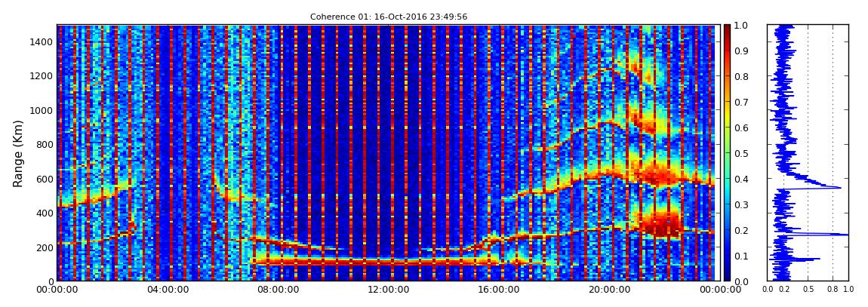
Task: Click the side profile plot's 0.8 tick label
Action: [833, 290]
